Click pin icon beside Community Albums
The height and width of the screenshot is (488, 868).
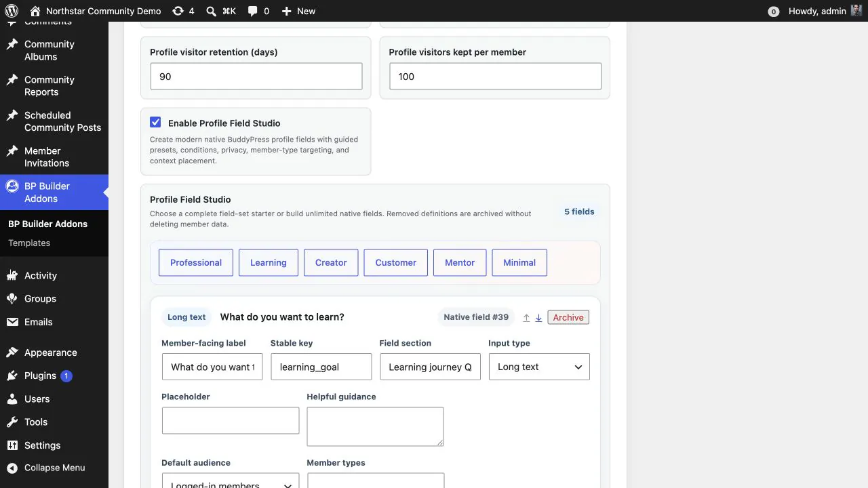(x=12, y=44)
